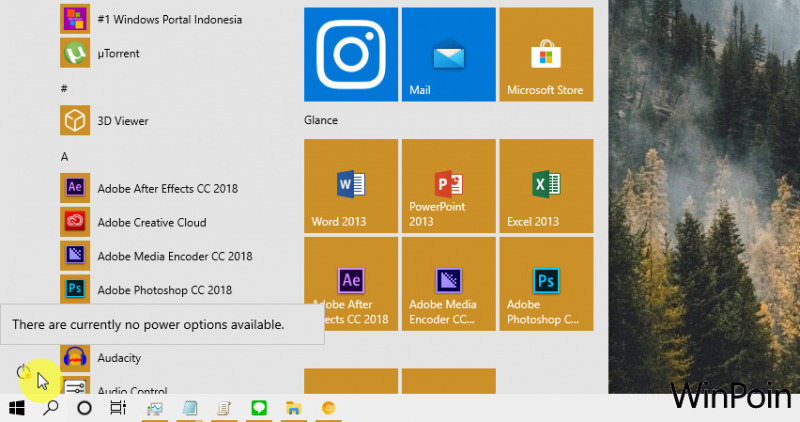The width and height of the screenshot is (800, 422).
Task: Launch the Adobe After Effects tile
Action: pyautogui.click(x=351, y=284)
